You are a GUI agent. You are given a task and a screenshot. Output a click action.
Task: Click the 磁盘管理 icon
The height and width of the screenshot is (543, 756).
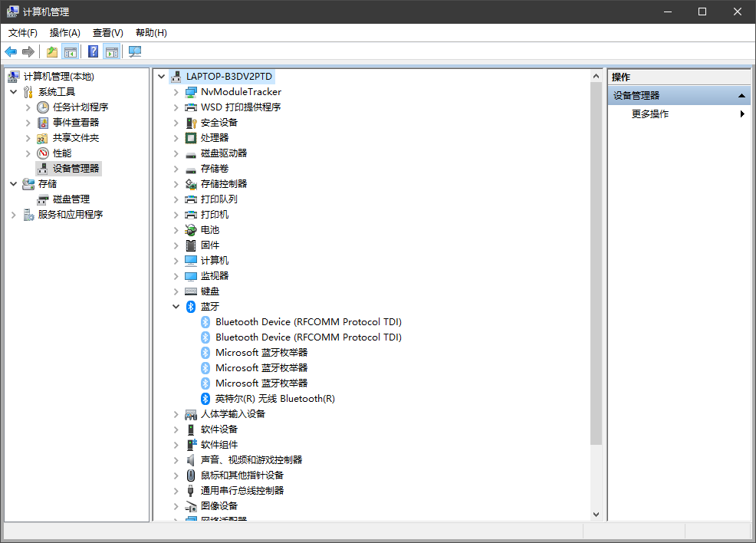pos(43,199)
